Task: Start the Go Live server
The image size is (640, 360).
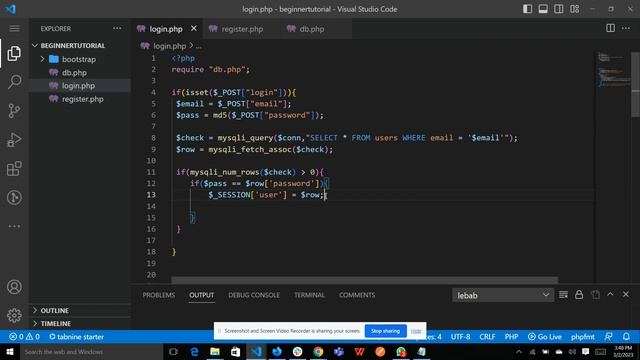Action: point(544,337)
